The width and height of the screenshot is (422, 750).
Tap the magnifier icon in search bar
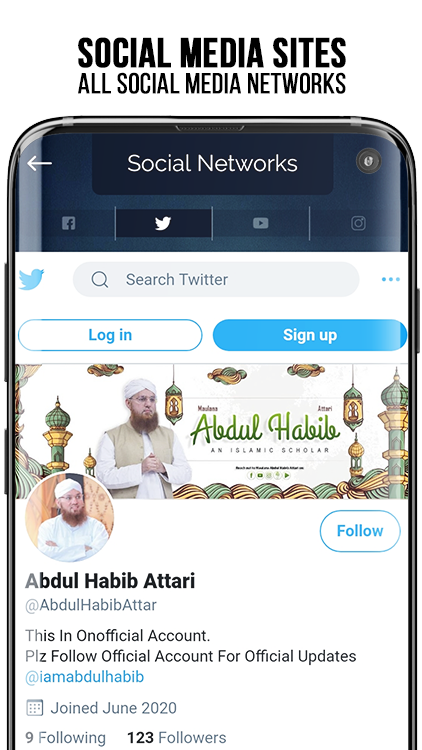[x=100, y=279]
